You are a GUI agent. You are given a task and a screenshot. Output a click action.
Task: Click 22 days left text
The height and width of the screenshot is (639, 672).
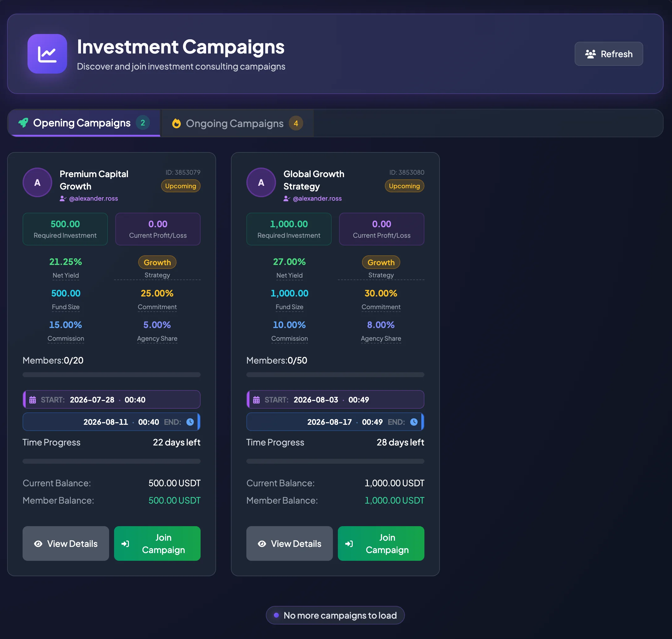click(x=177, y=442)
